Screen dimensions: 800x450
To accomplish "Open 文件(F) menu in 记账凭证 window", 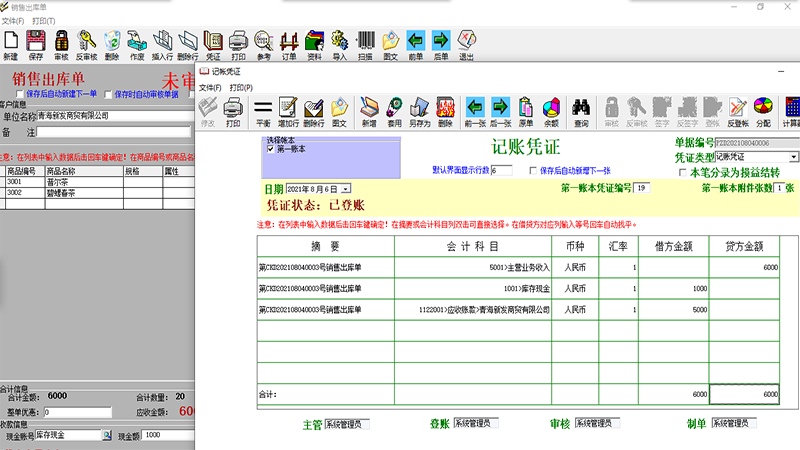I will [x=210, y=87].
